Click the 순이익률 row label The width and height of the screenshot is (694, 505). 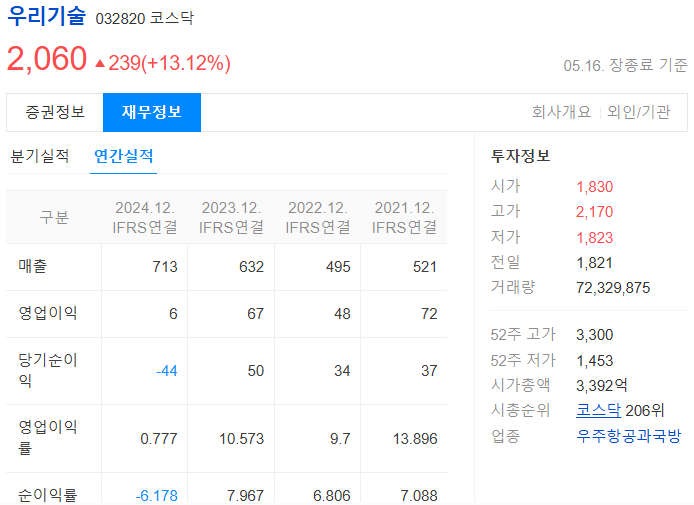point(48,495)
